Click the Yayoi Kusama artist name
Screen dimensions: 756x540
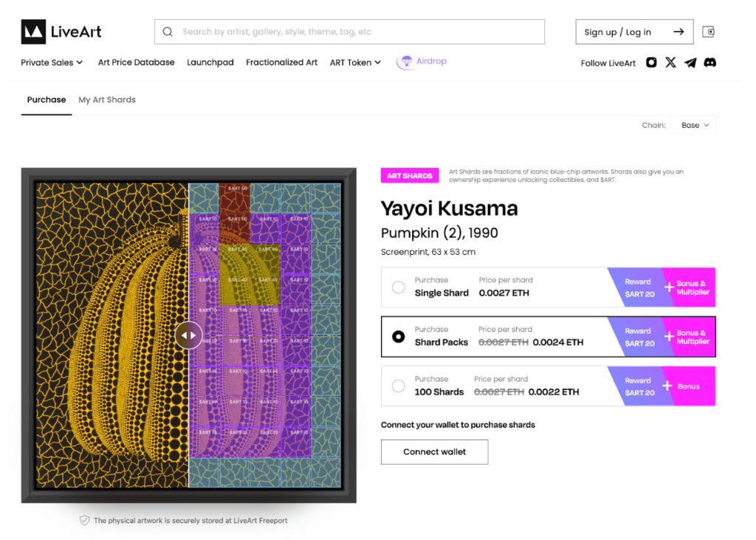[x=450, y=208]
